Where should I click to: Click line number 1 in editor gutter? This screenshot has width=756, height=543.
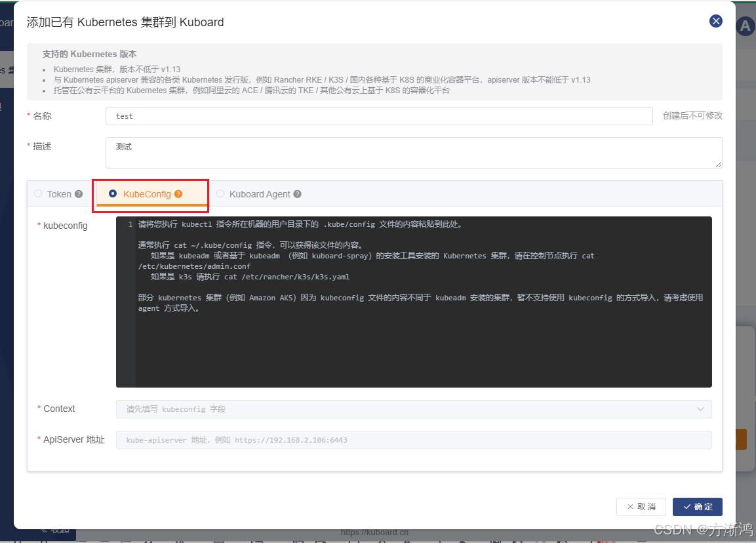pos(130,224)
